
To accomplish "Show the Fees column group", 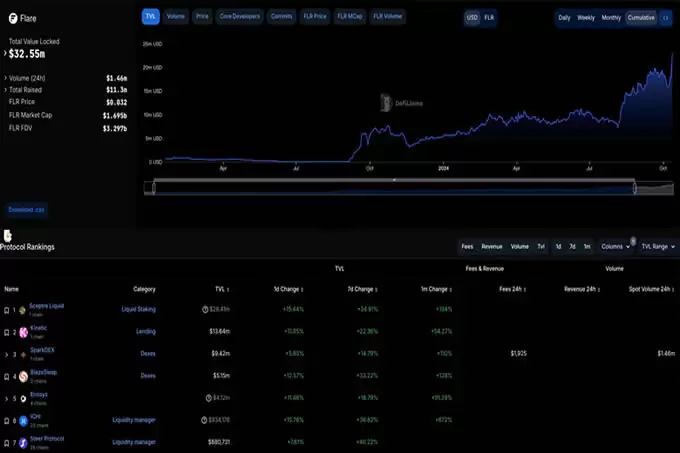I will (467, 247).
